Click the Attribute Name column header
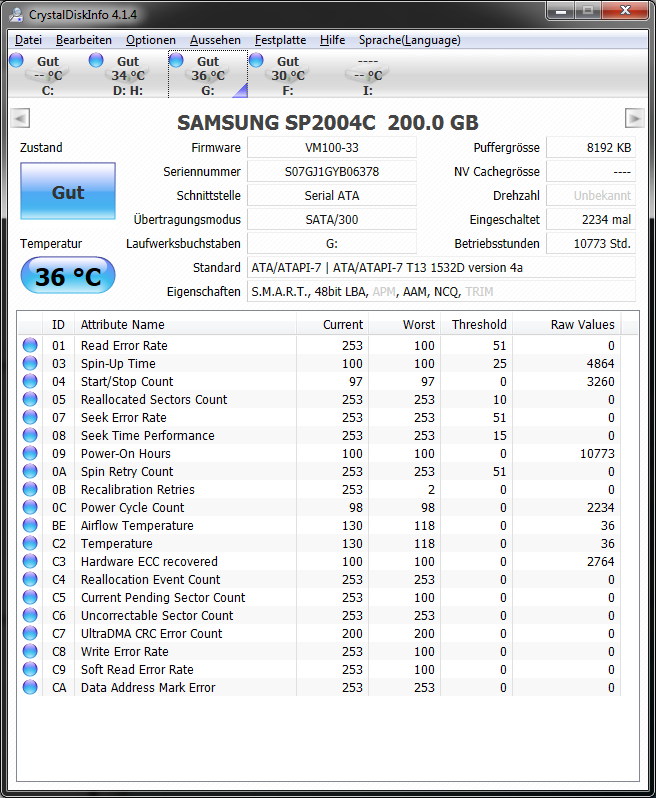The height and width of the screenshot is (798, 656). coord(185,325)
